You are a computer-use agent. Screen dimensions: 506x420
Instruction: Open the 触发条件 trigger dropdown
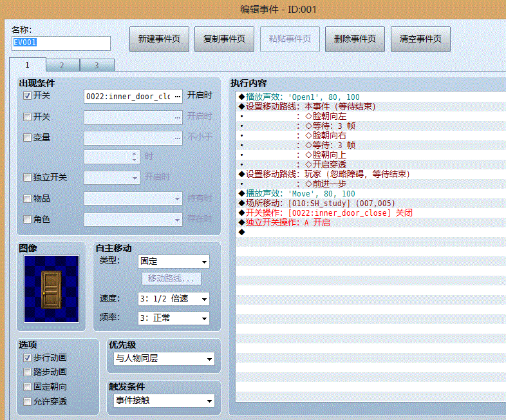tap(164, 401)
